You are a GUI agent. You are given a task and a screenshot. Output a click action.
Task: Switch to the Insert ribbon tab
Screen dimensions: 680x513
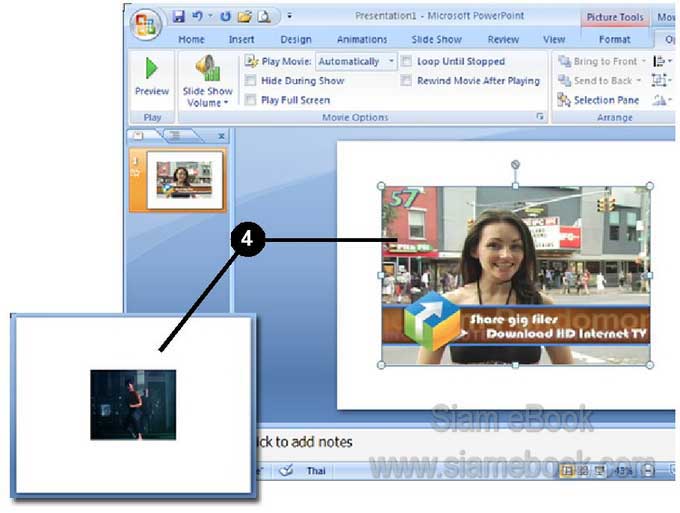242,39
